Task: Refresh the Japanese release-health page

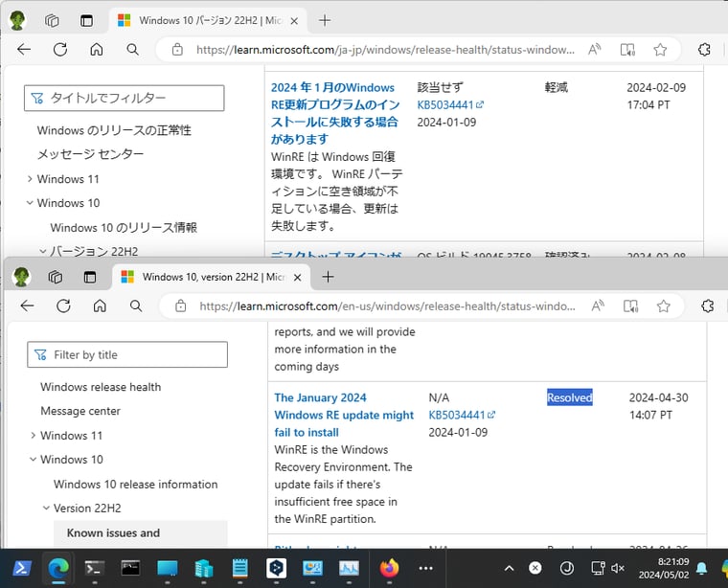Action: tap(60, 49)
